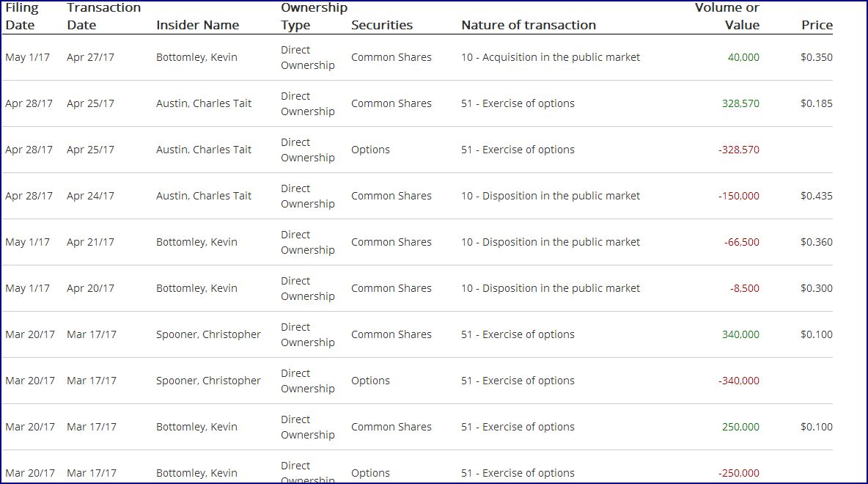Screen dimensions: 868x484
Task: Click the Ownership Type column header
Action: [x=314, y=16]
